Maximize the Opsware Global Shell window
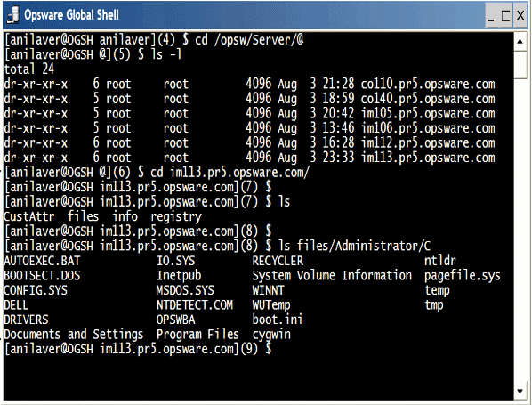The image size is (532, 405). (505, 16)
